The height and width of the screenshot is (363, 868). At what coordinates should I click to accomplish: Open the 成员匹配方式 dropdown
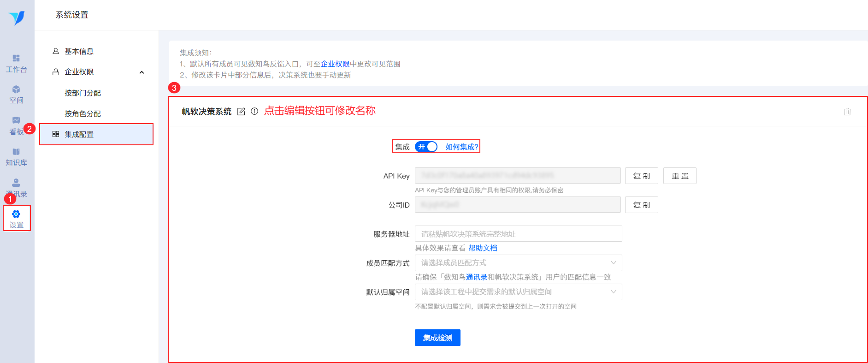(518, 263)
